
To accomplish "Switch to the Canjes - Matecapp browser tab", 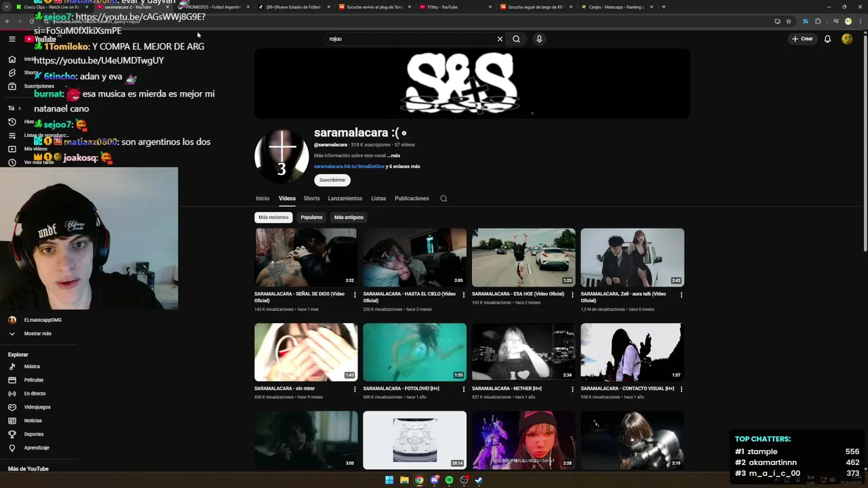I will 617,7.
